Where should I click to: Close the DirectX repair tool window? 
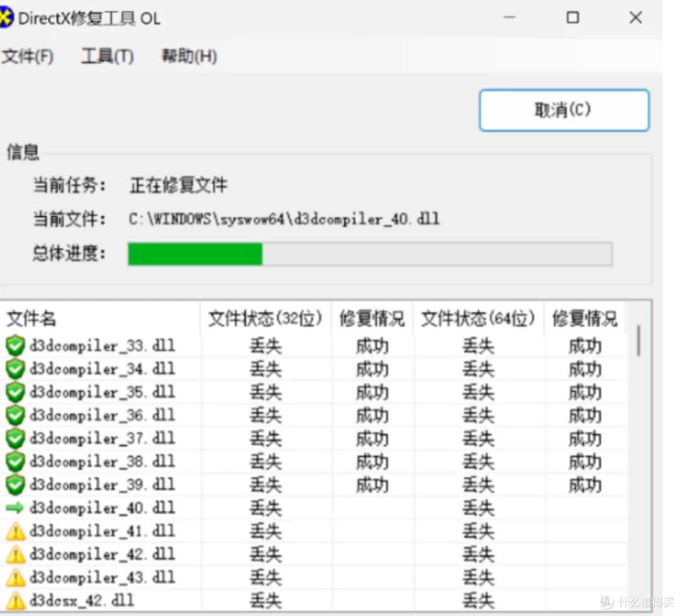click(x=636, y=18)
